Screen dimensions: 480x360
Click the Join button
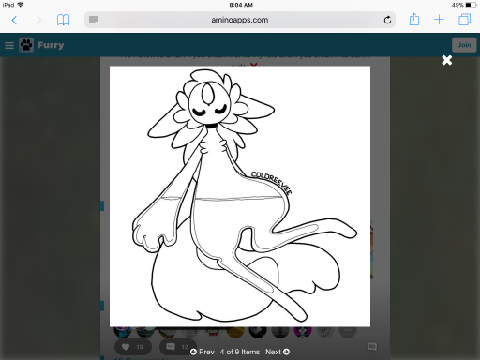[x=464, y=45]
